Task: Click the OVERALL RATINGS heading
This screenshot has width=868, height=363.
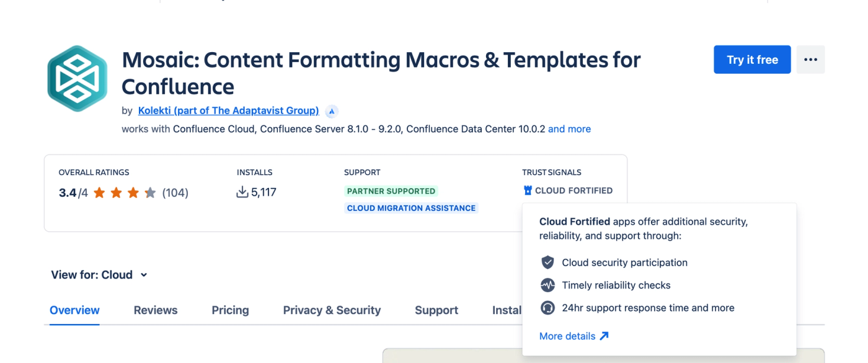Action: 94,173
